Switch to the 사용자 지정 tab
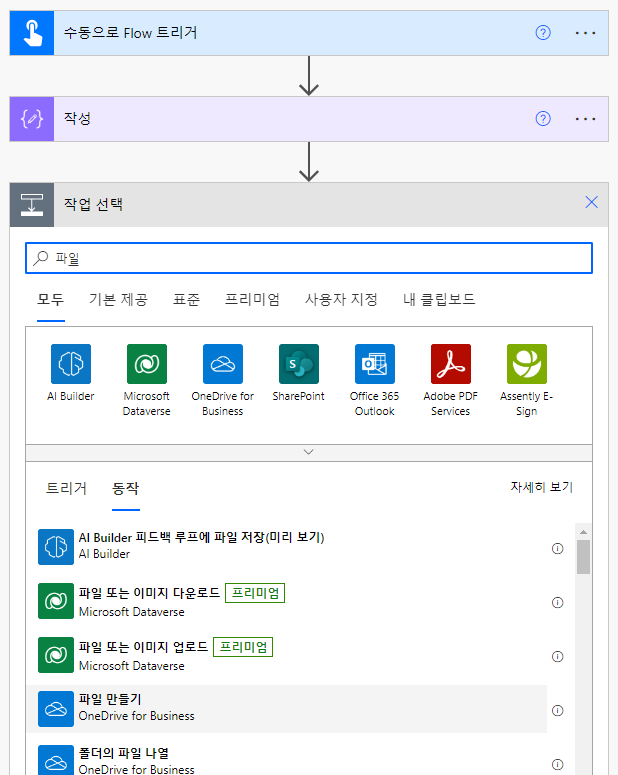The width and height of the screenshot is (618, 775). [341, 300]
